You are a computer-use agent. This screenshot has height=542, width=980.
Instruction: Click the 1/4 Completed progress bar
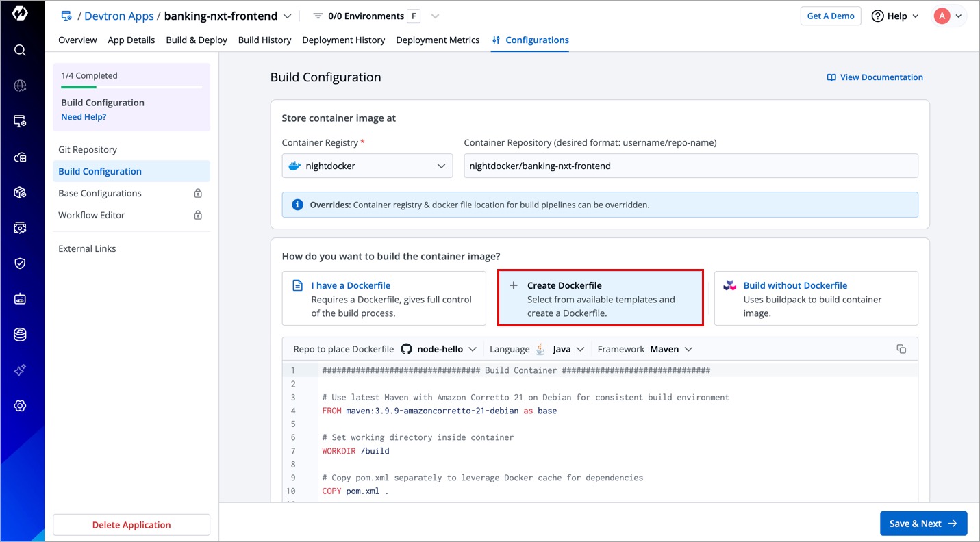coord(131,87)
